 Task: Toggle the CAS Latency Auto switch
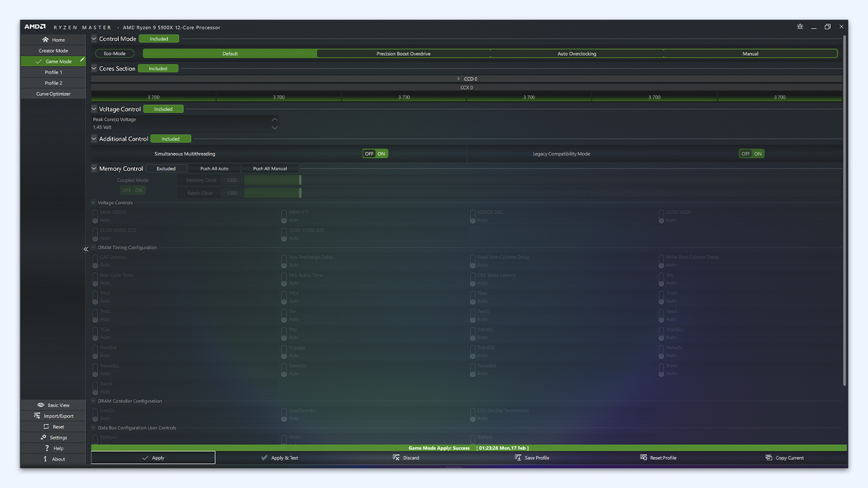point(95,261)
